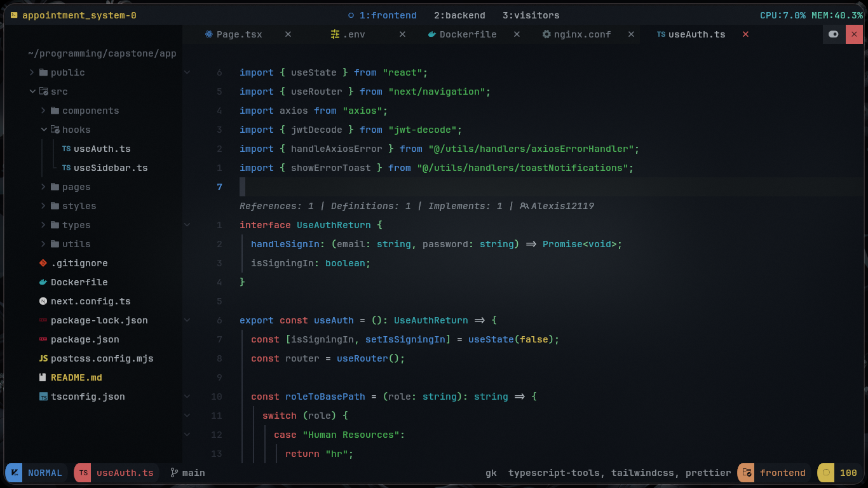Click the JS icon next to postcss.config.mjs
This screenshot has height=488, width=868.
tap(43, 358)
